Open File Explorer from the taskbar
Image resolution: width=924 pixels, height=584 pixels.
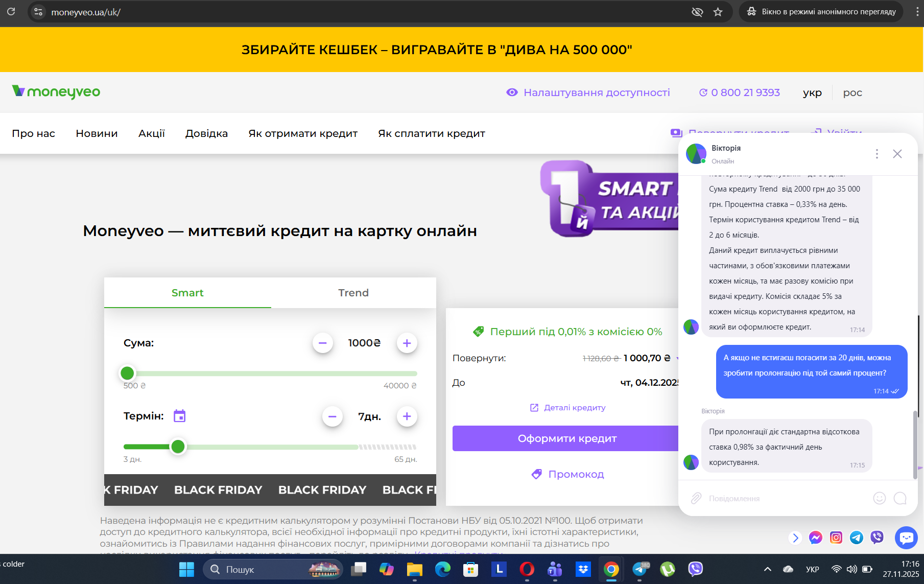(415, 569)
